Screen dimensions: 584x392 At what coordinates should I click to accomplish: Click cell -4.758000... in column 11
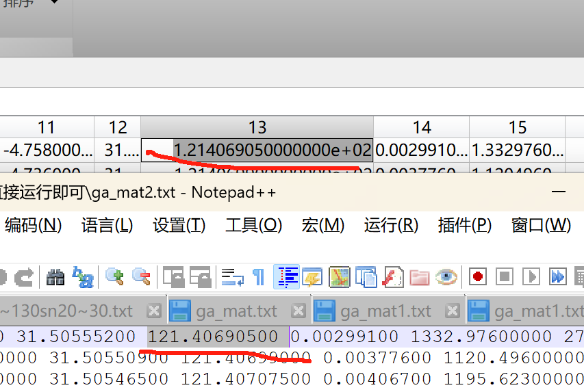tap(47, 150)
